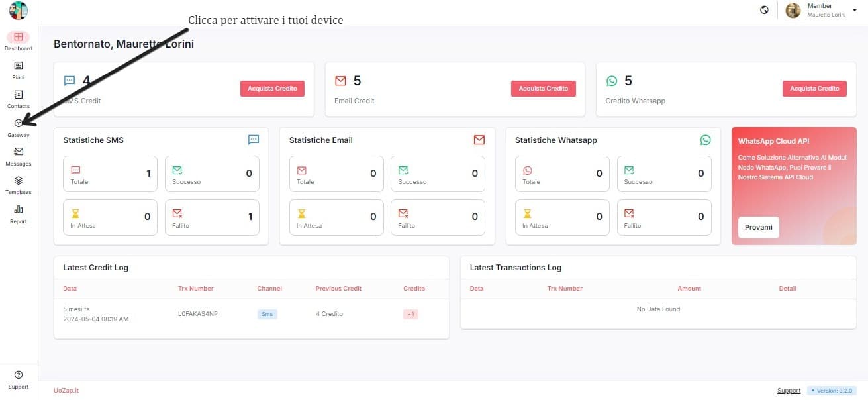Open the Gateway sidebar icon
Viewport: 868px width, 400px height.
(x=18, y=124)
